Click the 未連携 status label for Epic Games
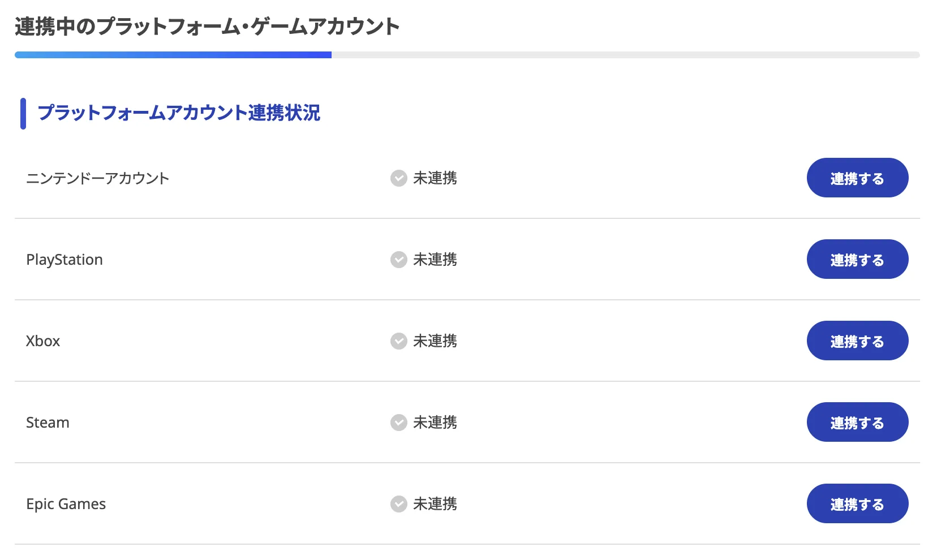The height and width of the screenshot is (560, 937). tap(436, 503)
